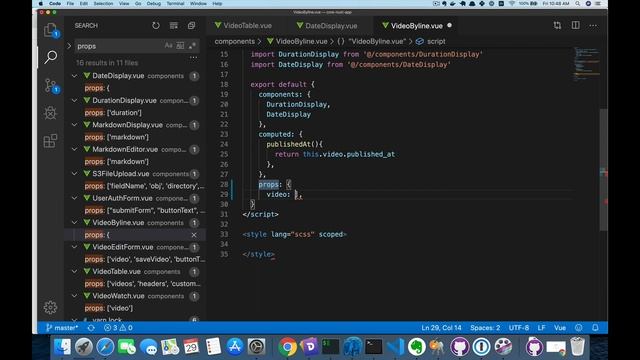
Task: Open Visual Studio Code in Dock
Action: (x=395, y=347)
